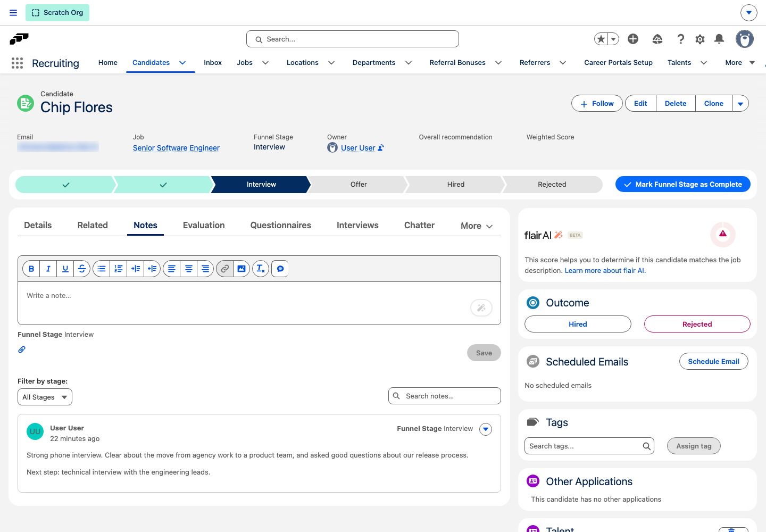The image size is (766, 532).
Task: Decrease indent in the note editor
Action: coord(152,269)
